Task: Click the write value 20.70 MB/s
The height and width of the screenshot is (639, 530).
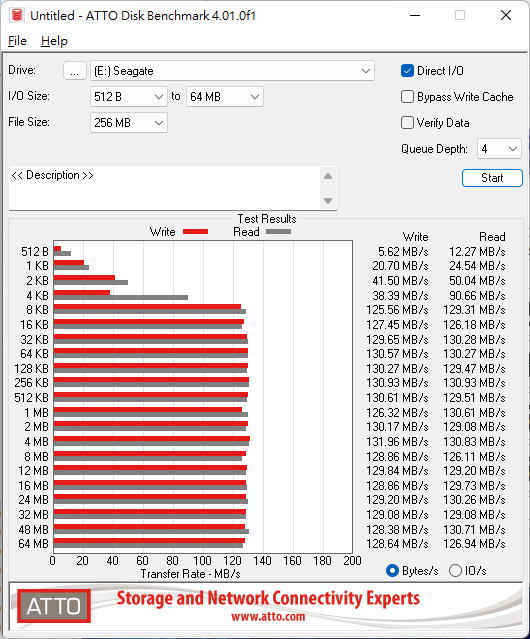Action: pos(400,266)
